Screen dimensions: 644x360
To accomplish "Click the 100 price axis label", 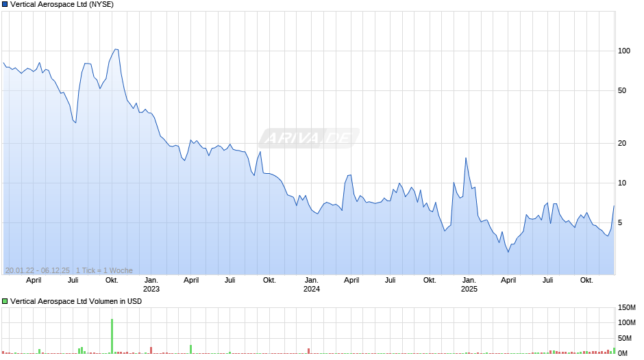I will (624, 51).
